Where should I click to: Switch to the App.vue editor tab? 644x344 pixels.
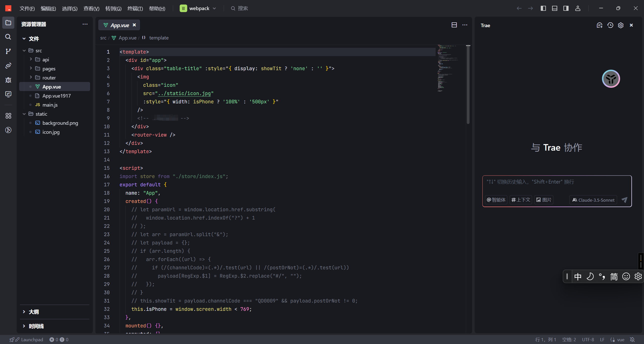point(119,25)
